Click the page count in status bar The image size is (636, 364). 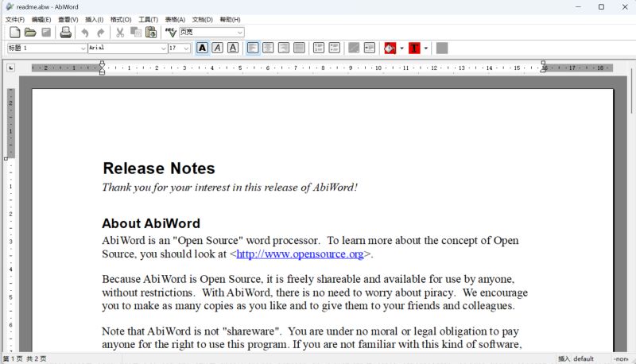point(25,358)
